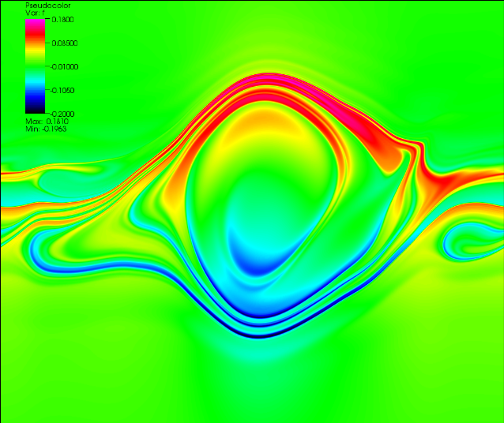Click the -0.01000 legend tick value
Viewport: 504px width, 423px height.
(64, 67)
